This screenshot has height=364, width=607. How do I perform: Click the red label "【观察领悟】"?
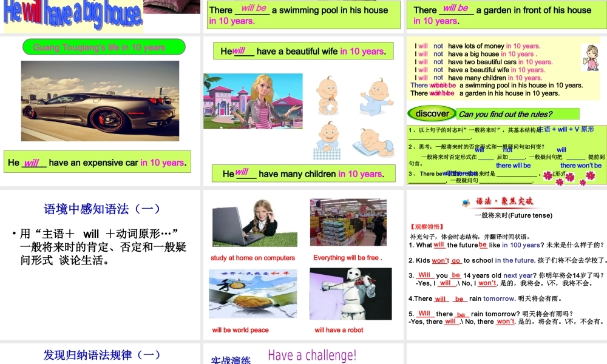tap(427, 227)
